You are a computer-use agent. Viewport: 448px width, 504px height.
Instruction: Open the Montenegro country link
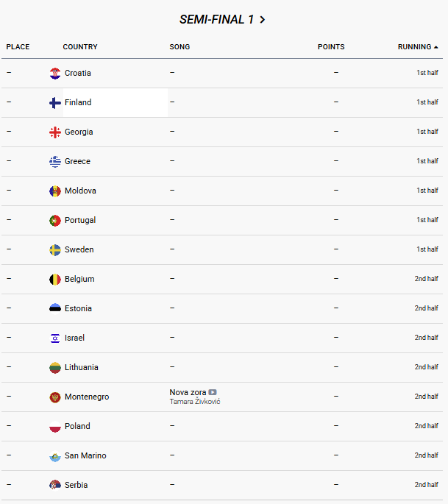click(x=87, y=397)
